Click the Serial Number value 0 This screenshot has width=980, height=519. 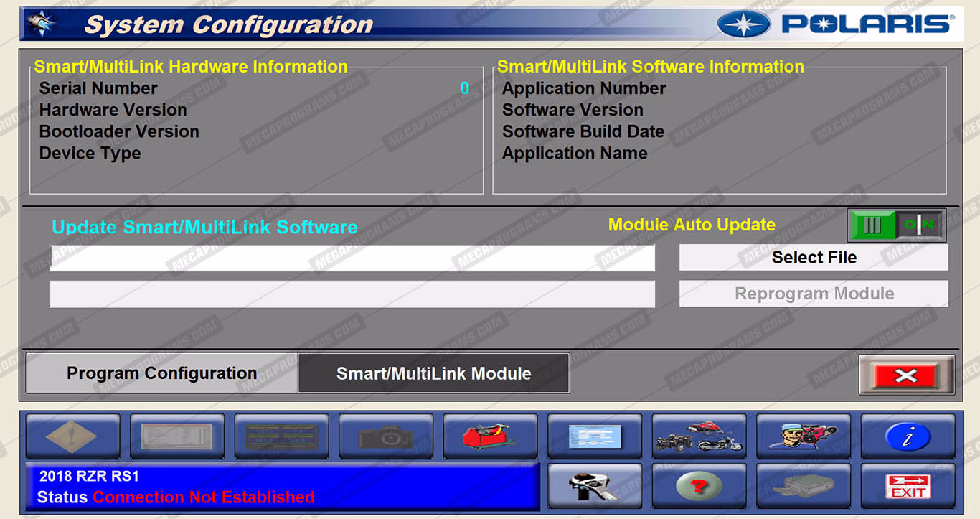pyautogui.click(x=465, y=88)
